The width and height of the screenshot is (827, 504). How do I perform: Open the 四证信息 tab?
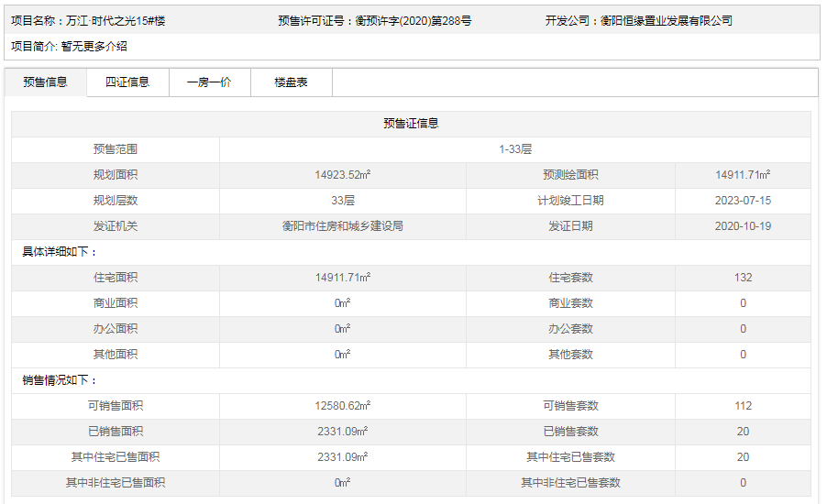point(127,82)
